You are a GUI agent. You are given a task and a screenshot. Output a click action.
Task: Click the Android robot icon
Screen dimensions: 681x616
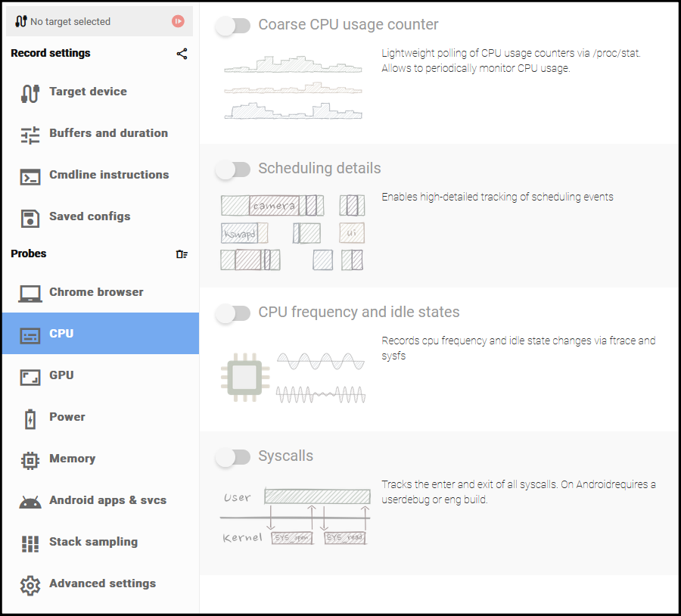pyautogui.click(x=30, y=501)
